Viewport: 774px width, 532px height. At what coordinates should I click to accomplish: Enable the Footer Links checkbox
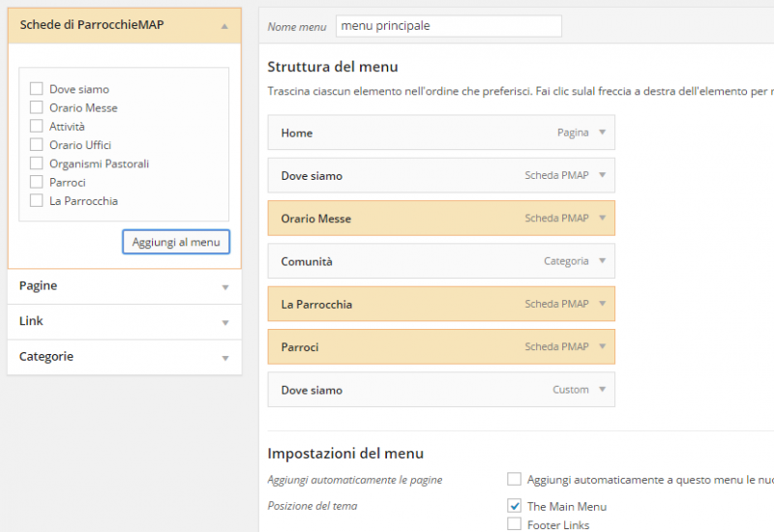point(515,524)
